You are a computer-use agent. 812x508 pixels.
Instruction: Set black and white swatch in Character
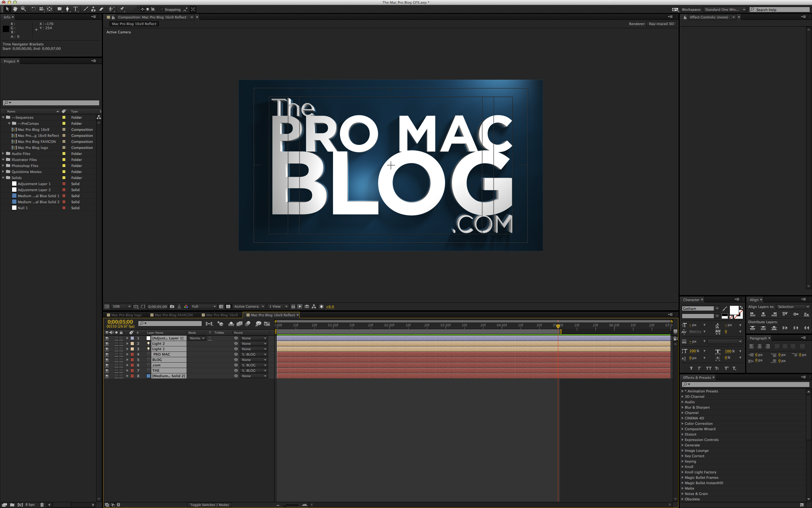[x=725, y=316]
